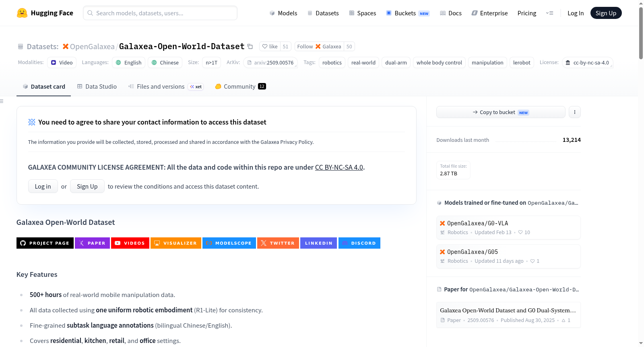This screenshot has height=347, width=644.
Task: Click the Key Features heading
Action: point(37,274)
